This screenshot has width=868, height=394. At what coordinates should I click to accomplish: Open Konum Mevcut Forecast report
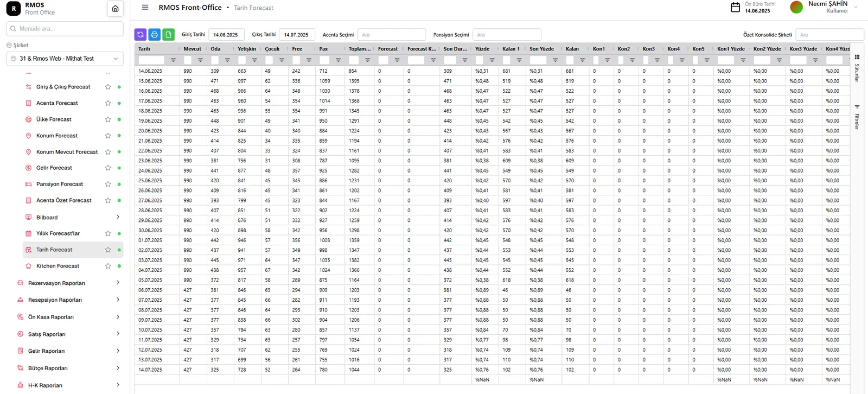[67, 152]
